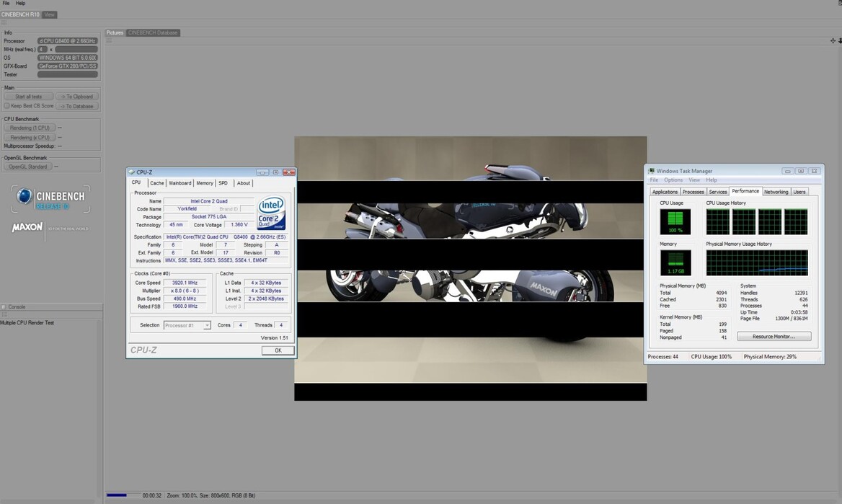842x504 pixels.
Task: Open the View tab next to CINEBENCH R10
Action: tap(50, 14)
